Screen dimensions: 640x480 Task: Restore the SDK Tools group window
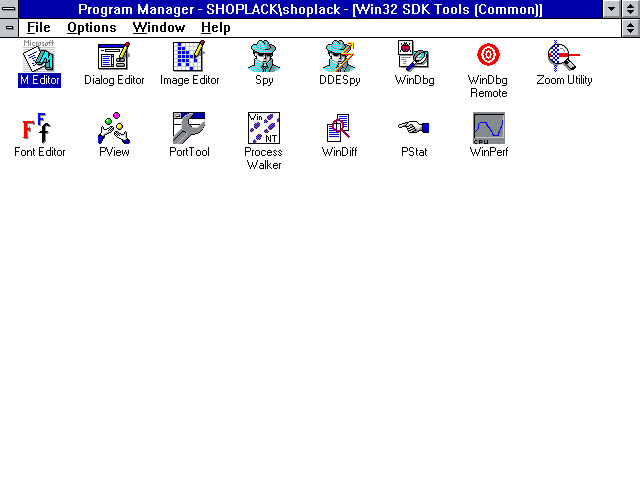pos(631,28)
